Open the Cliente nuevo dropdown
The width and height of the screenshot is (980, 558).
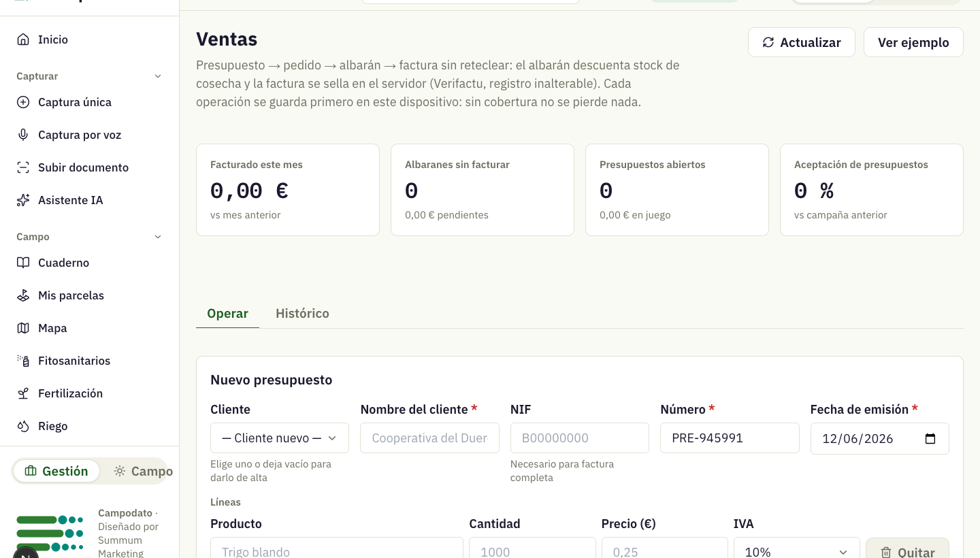coord(280,438)
